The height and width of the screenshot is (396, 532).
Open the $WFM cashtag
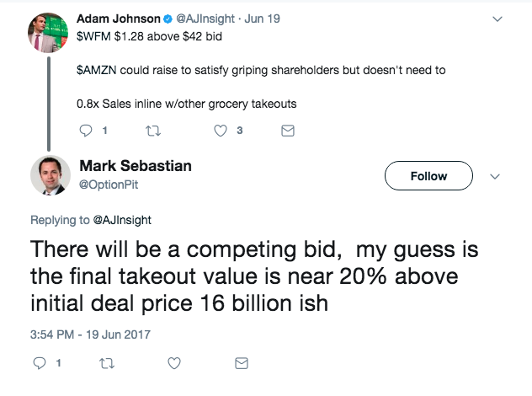[93, 36]
